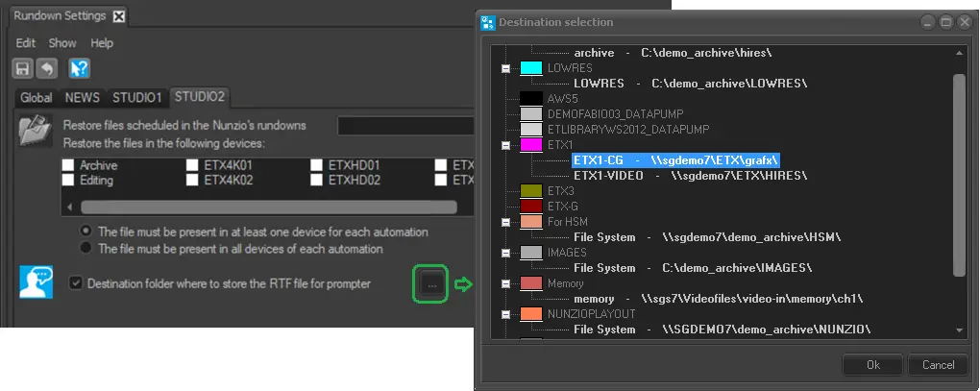The width and height of the screenshot is (980, 391).
Task: Enable the Archive device checkbox
Action: (x=68, y=165)
